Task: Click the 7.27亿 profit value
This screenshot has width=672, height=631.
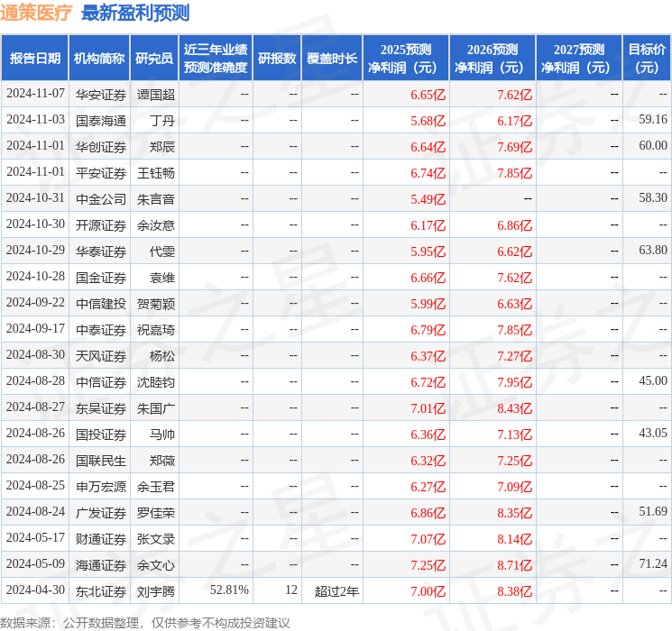Action: [x=515, y=355]
